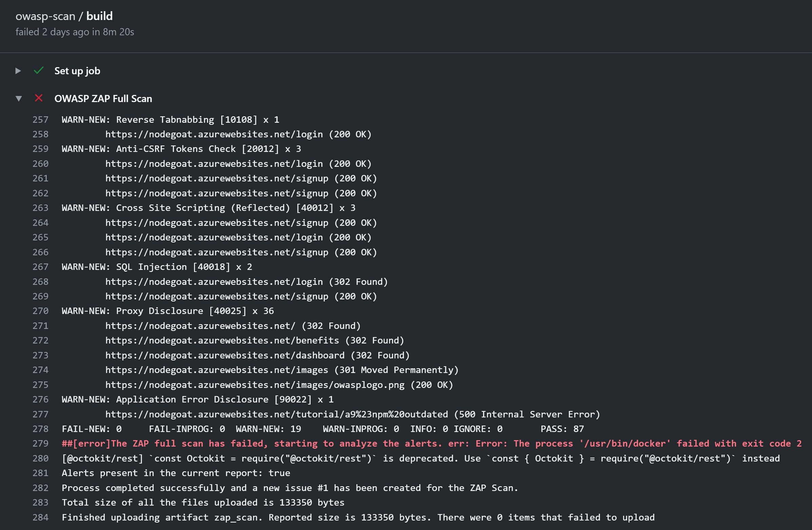This screenshot has width=812, height=530.
Task: Click the red failed X icon
Action: [39, 98]
